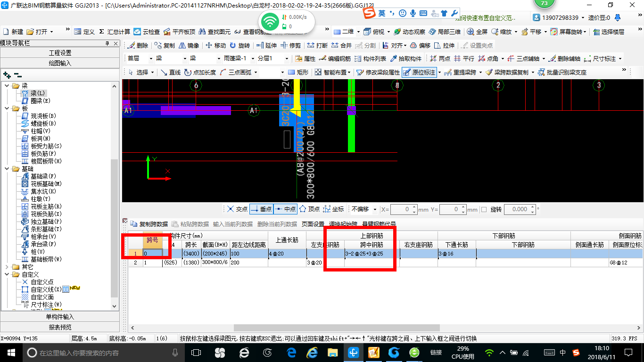
Task: Select the 拉伸 stretch tool
Action: pyautogui.click(x=444, y=45)
